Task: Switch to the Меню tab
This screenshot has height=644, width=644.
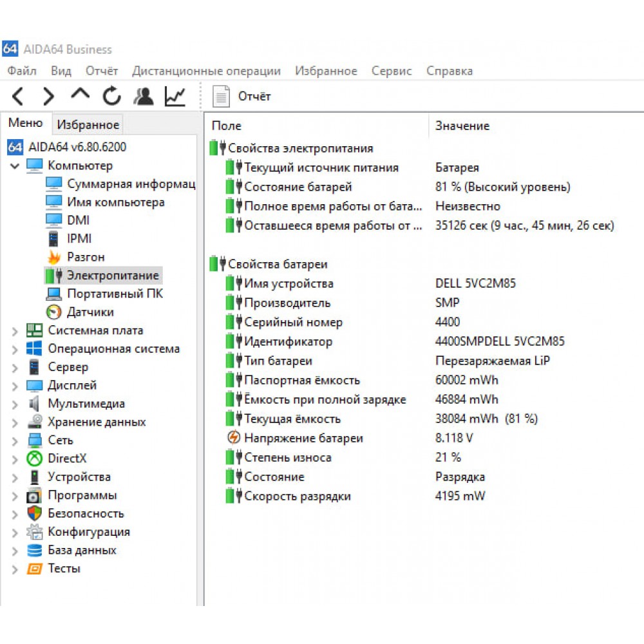Action: tap(26, 123)
